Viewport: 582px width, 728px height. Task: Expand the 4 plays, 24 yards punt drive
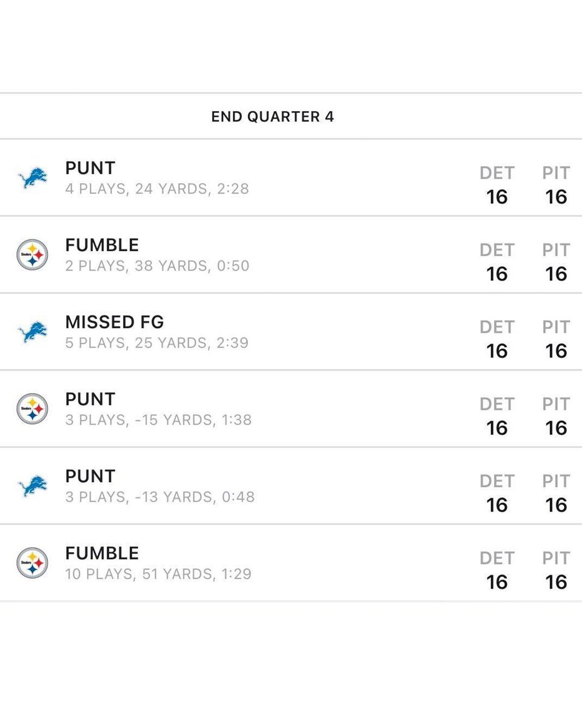[x=291, y=178]
